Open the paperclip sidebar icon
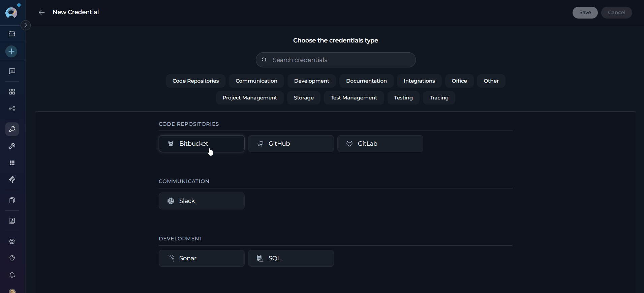This screenshot has width=644, height=293. click(x=12, y=180)
